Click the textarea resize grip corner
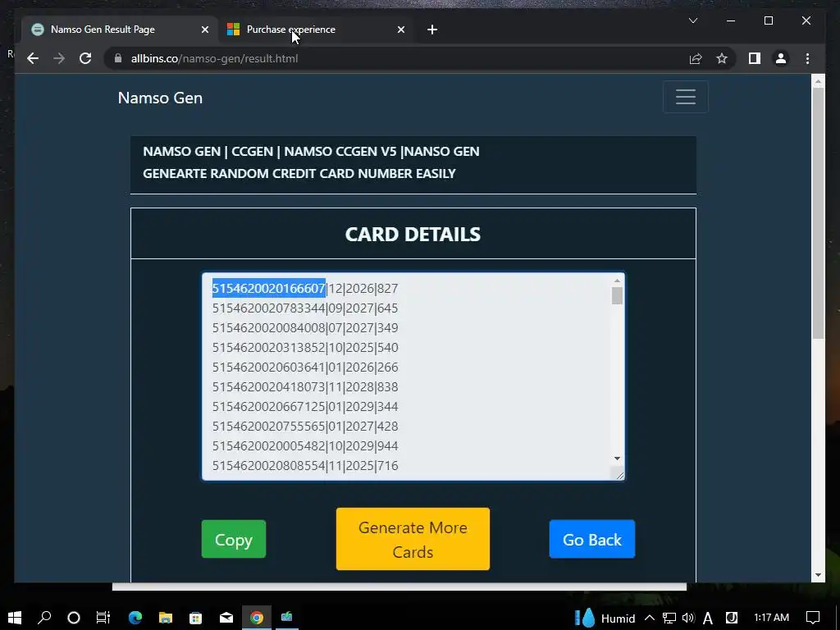This screenshot has width=840, height=630. pos(619,475)
